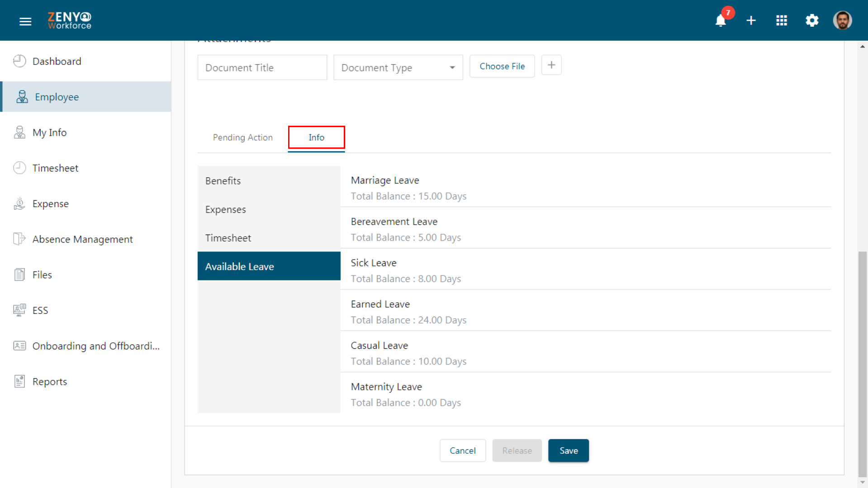Screen dimensions: 868x488
Task: Click the Cancel button
Action: point(462,450)
